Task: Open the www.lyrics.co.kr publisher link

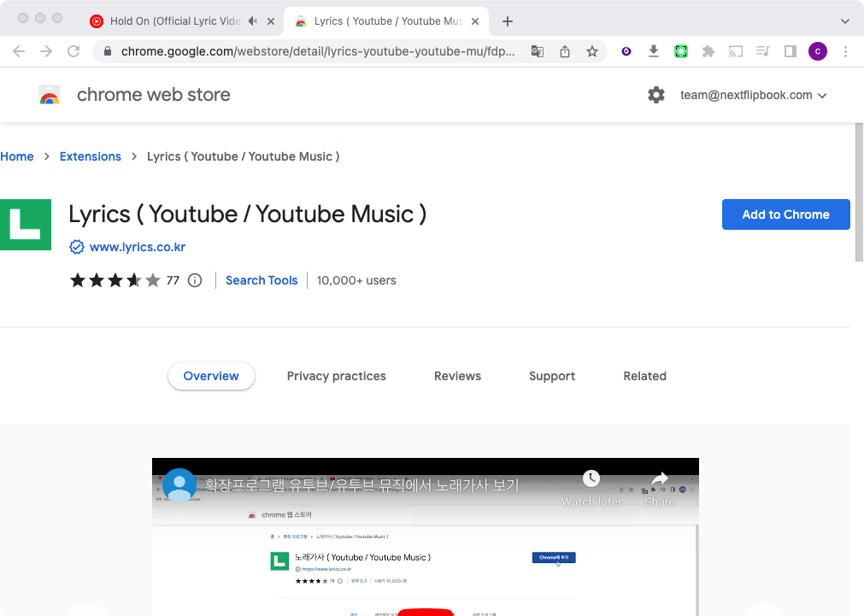Action: (x=137, y=247)
